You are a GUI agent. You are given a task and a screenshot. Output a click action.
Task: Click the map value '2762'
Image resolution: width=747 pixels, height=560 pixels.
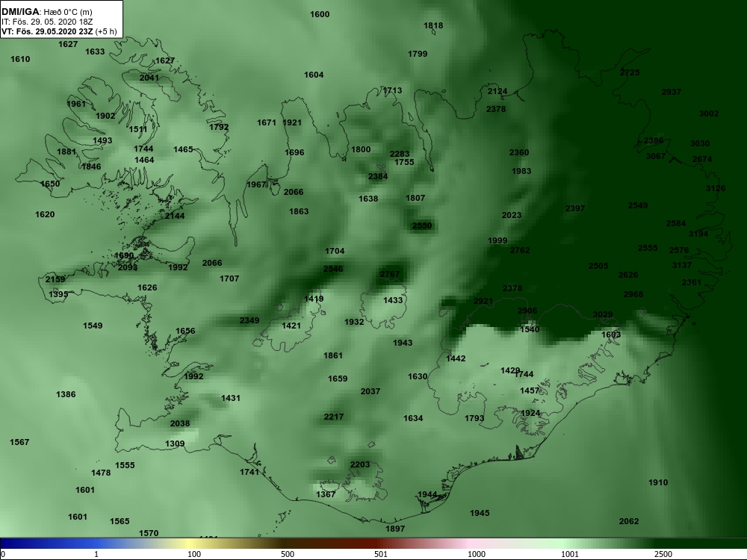tap(520, 250)
